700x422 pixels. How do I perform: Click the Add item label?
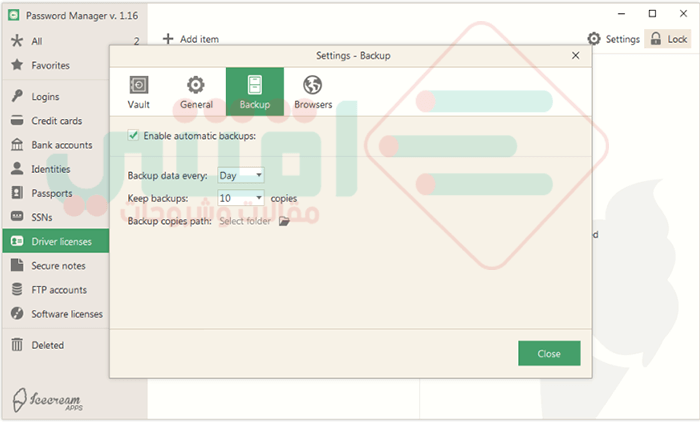(200, 39)
